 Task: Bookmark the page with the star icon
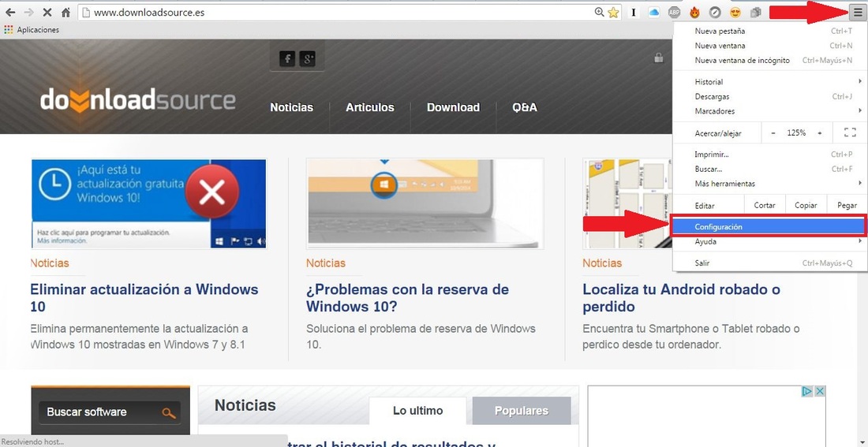(613, 12)
